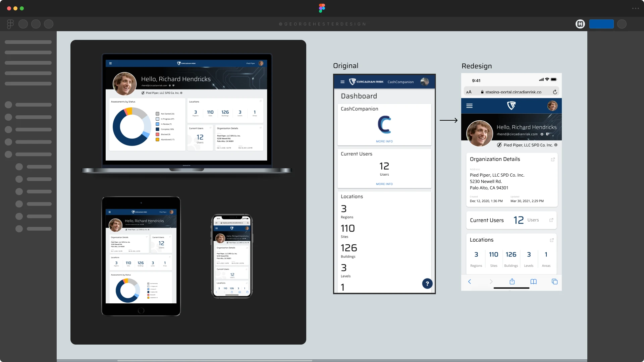Click the laptop mockup donut chart
644x362 pixels.
tap(132, 127)
